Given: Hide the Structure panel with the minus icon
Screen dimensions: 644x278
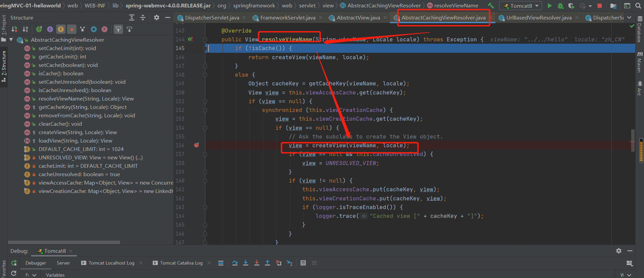Looking at the screenshot, I should [x=168, y=17].
